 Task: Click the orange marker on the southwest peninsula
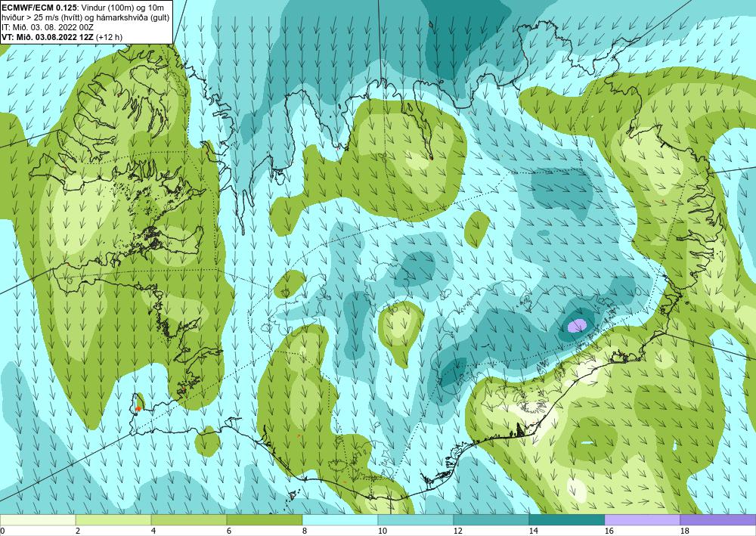click(138, 409)
